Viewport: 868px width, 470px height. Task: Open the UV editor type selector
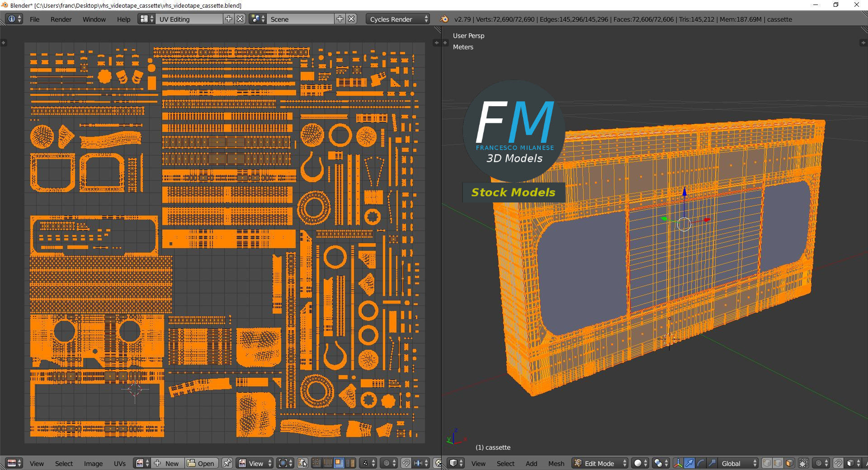click(14, 463)
